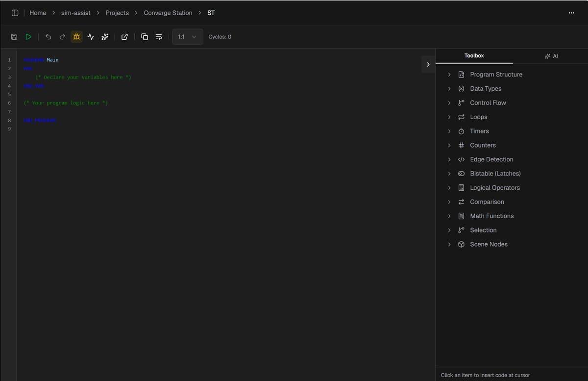
Task: Open the activity waveform monitor icon
Action: click(x=91, y=37)
